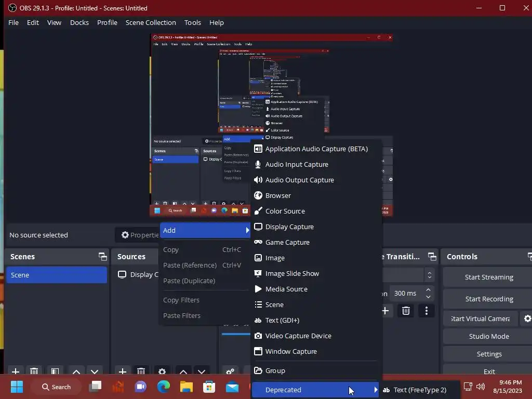Choose Game Capture from the list
This screenshot has width=532, height=399.
(x=314, y=243)
